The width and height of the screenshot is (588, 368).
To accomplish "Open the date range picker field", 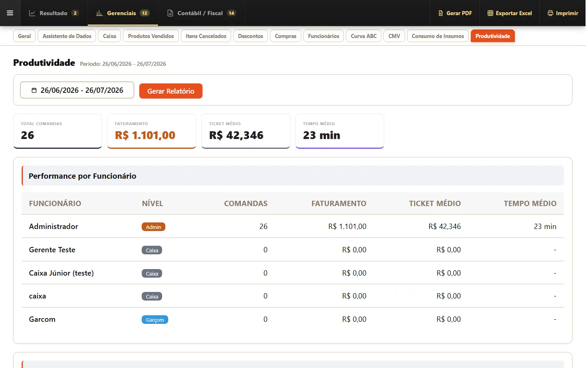I will pos(77,90).
